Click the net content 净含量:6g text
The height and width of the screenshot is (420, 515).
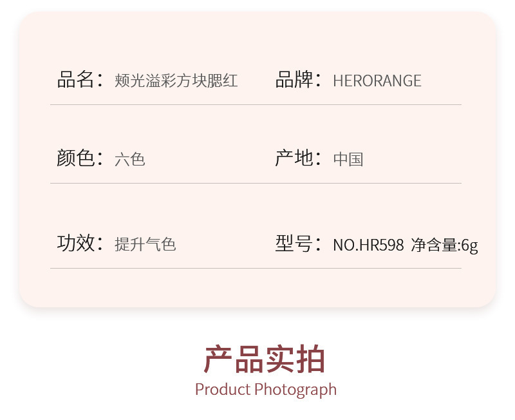pos(444,245)
